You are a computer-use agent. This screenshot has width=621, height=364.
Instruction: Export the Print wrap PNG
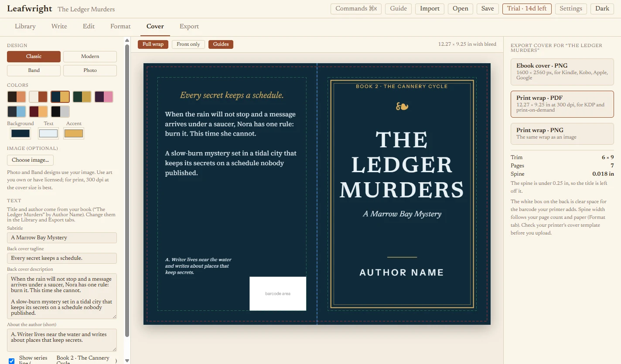(x=562, y=134)
